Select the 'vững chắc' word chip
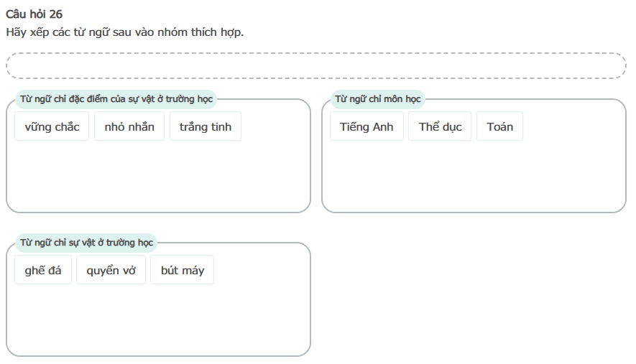636x364 pixels. (52, 126)
